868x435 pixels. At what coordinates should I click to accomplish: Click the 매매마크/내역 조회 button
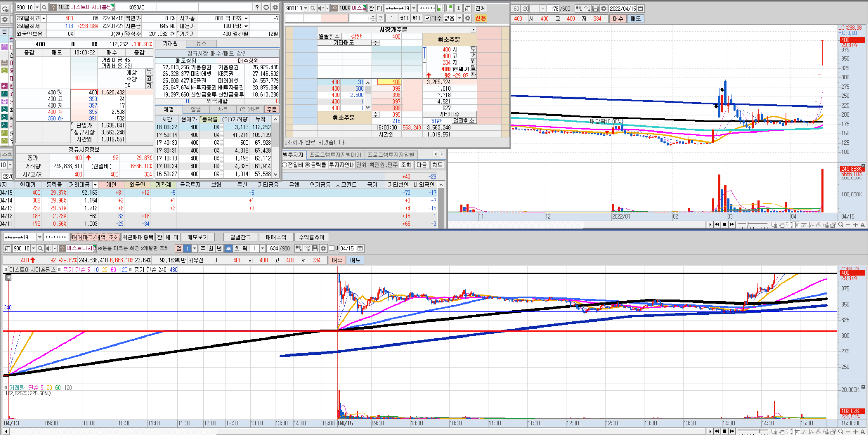click(x=95, y=237)
